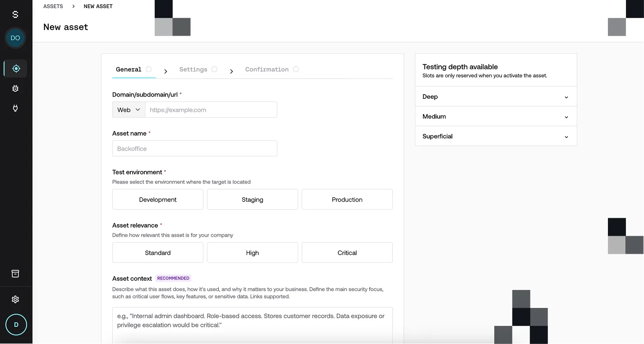Open the D user profile avatar
644x344 pixels.
16,325
